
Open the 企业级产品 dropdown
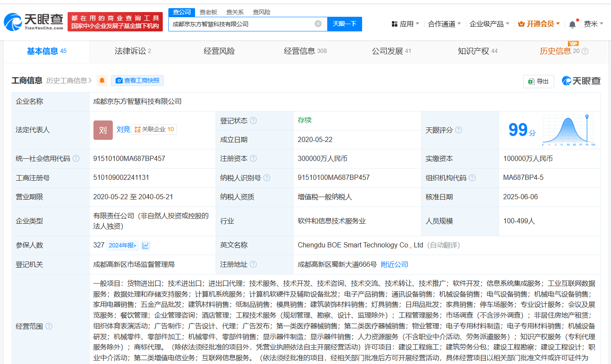point(489,24)
